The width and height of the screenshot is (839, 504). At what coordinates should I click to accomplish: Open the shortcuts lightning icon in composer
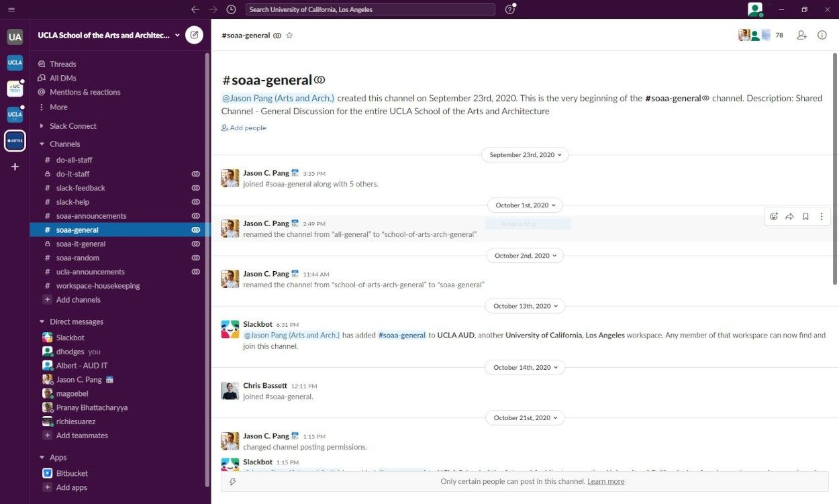[x=233, y=481]
